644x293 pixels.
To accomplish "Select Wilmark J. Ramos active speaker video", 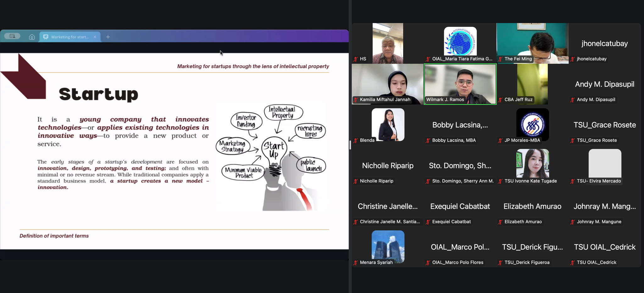I will tap(460, 84).
